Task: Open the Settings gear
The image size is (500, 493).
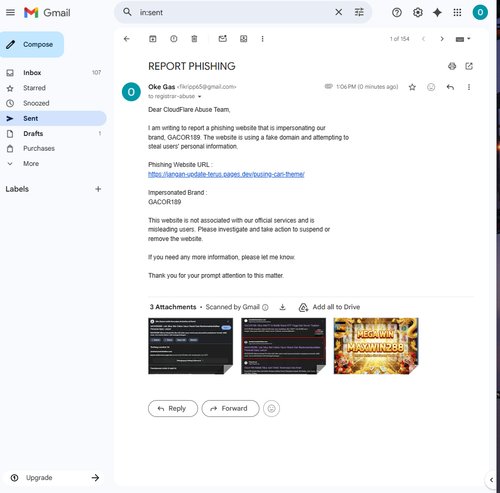Action: click(x=418, y=13)
